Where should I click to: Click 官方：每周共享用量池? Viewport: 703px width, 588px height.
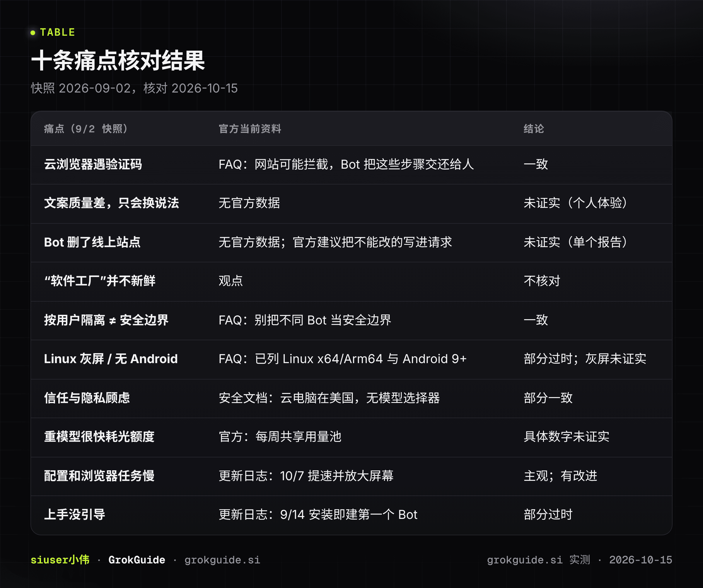point(280,436)
